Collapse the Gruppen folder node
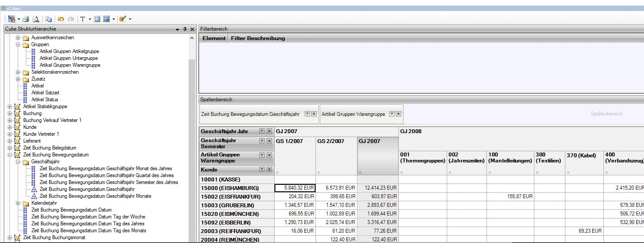Screen dimensions: 644x243 [x=18, y=44]
